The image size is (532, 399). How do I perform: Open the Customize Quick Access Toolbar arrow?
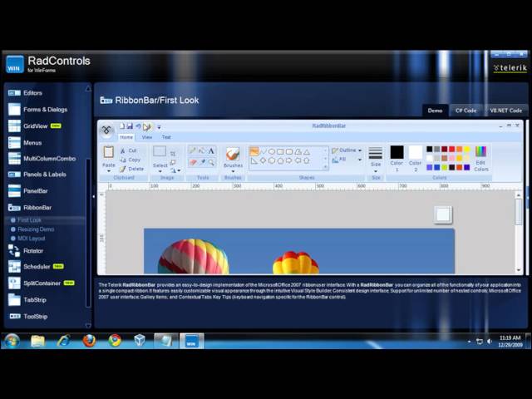pyautogui.click(x=159, y=127)
